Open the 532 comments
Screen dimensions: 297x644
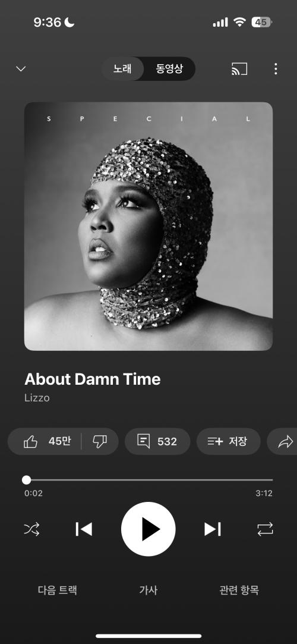[x=157, y=441]
